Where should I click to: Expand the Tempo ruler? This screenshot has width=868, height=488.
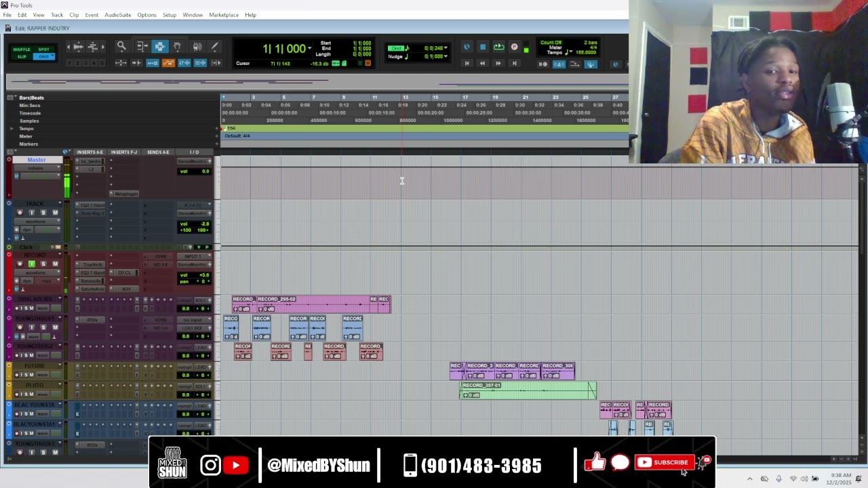point(11,129)
